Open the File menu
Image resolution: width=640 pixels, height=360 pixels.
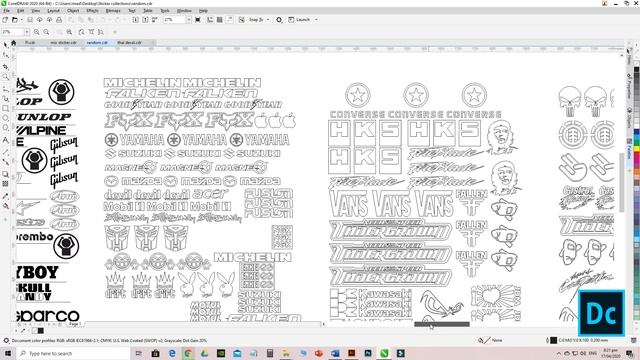(7, 11)
